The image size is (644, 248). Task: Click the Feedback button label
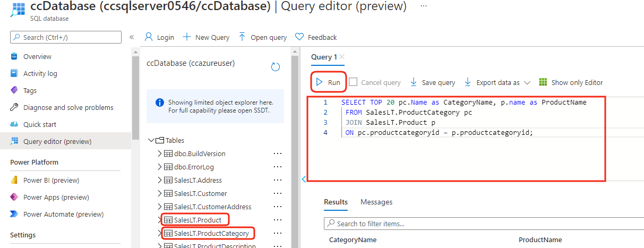[322, 37]
